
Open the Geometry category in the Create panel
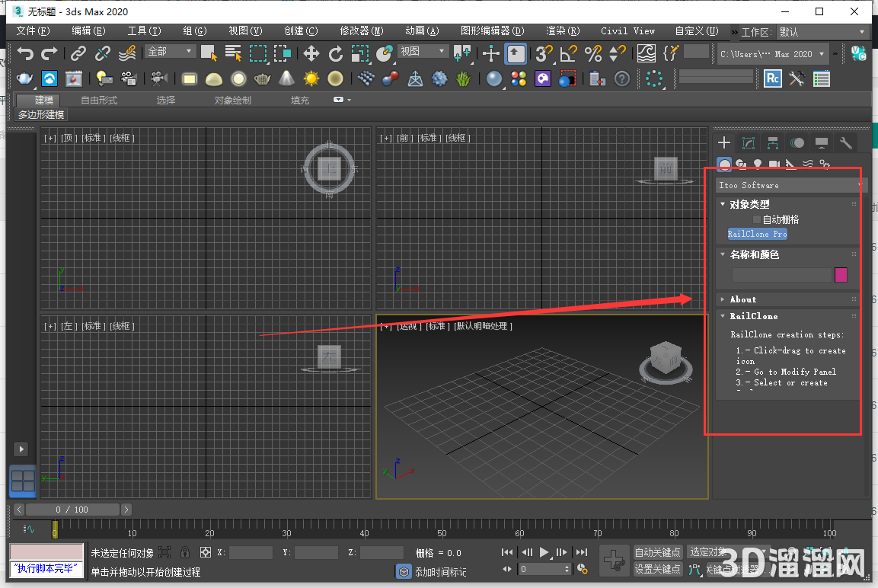pos(724,164)
